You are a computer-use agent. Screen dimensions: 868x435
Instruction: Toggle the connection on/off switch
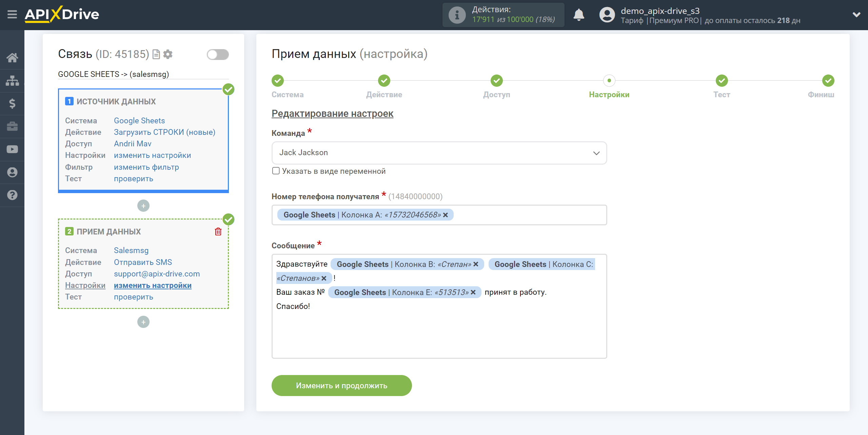218,54
